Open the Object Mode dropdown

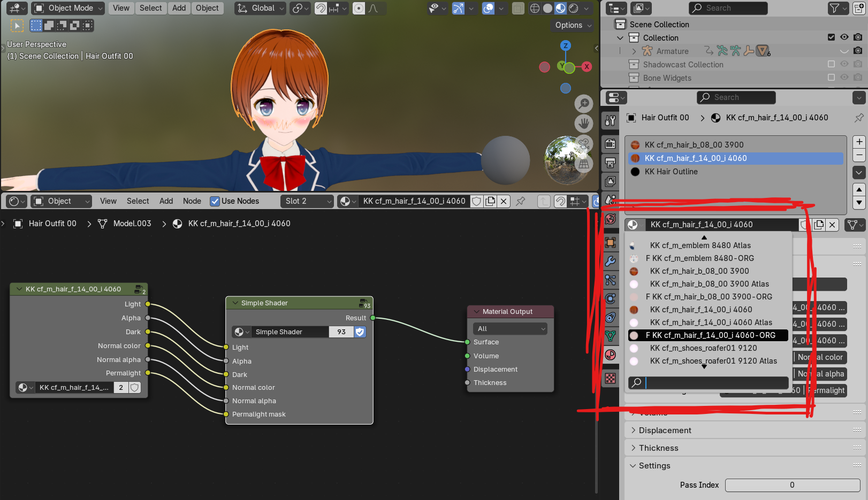[68, 8]
